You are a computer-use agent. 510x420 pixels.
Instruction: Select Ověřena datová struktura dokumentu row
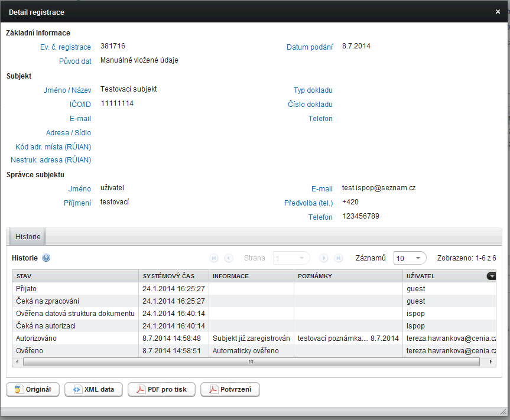[254, 313]
